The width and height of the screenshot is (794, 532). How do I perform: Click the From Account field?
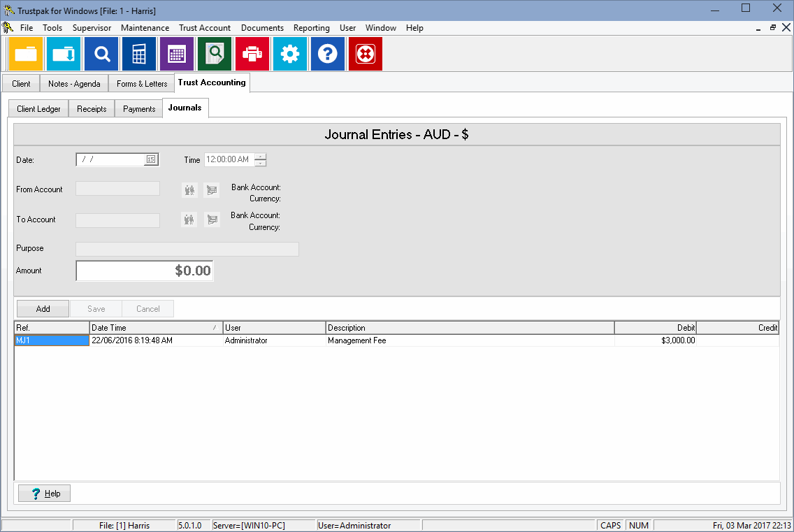117,189
